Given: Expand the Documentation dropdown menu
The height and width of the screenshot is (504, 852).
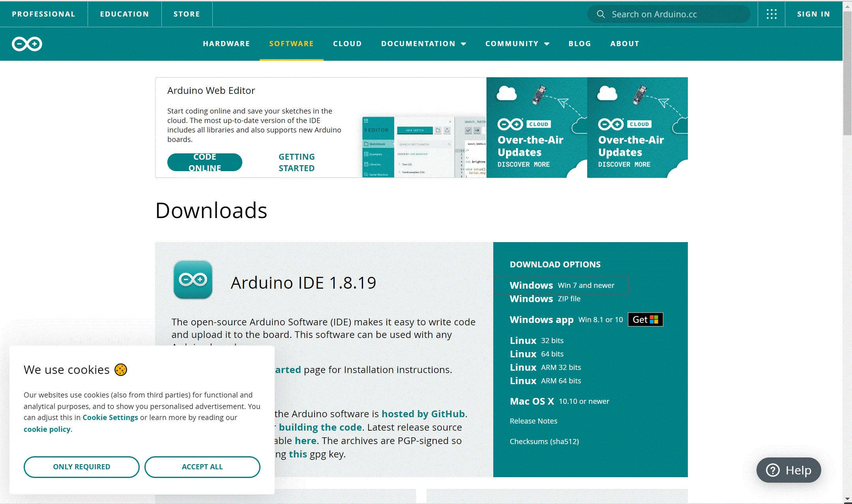Looking at the screenshot, I should click(x=423, y=44).
